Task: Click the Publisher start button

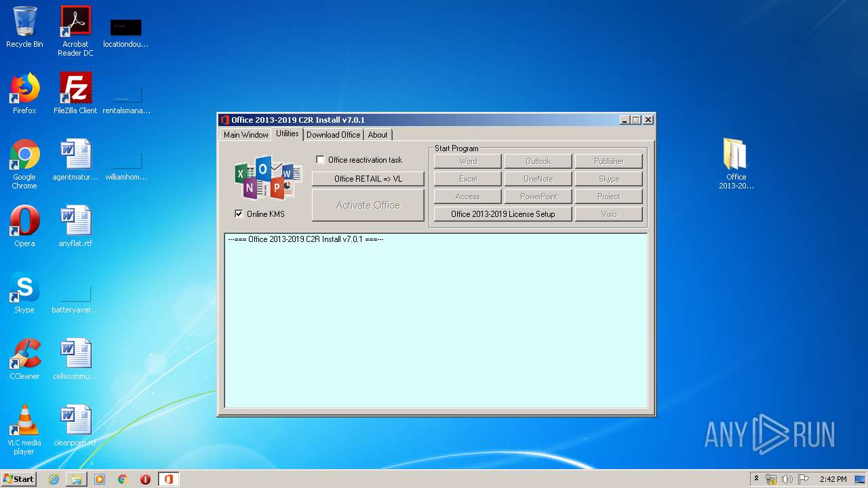Action: [609, 161]
